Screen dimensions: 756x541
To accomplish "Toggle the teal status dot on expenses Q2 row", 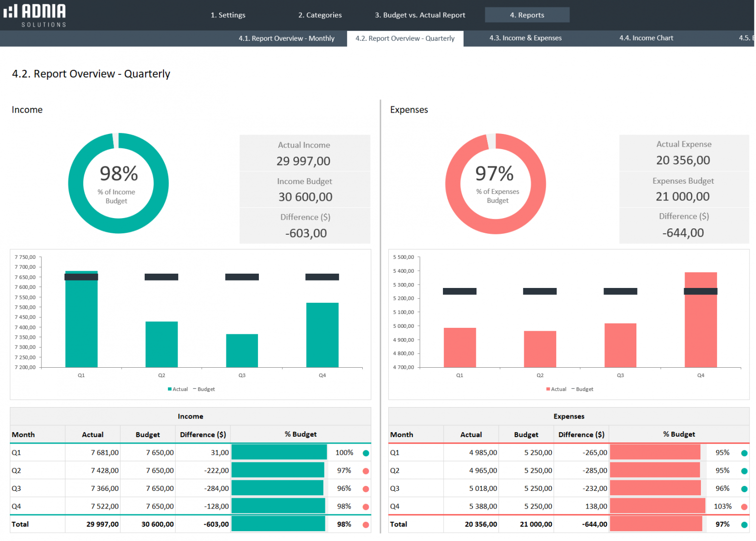I will [744, 470].
